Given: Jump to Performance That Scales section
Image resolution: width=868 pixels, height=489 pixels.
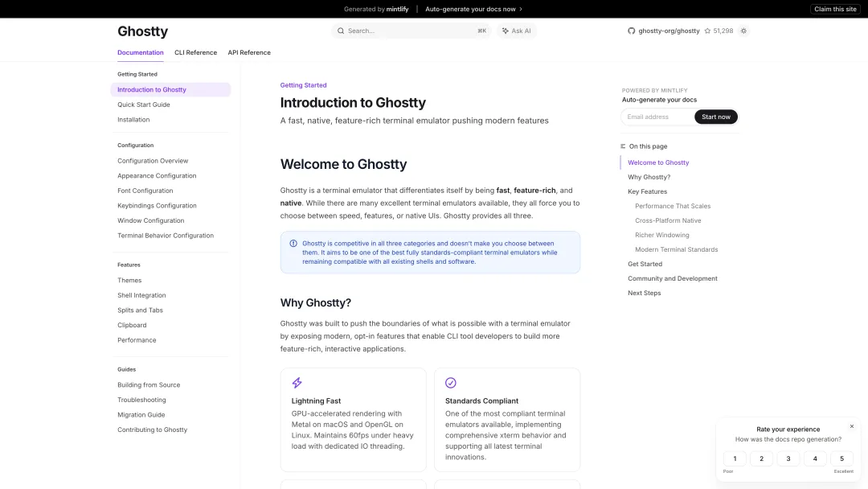Looking at the screenshot, I should [673, 206].
